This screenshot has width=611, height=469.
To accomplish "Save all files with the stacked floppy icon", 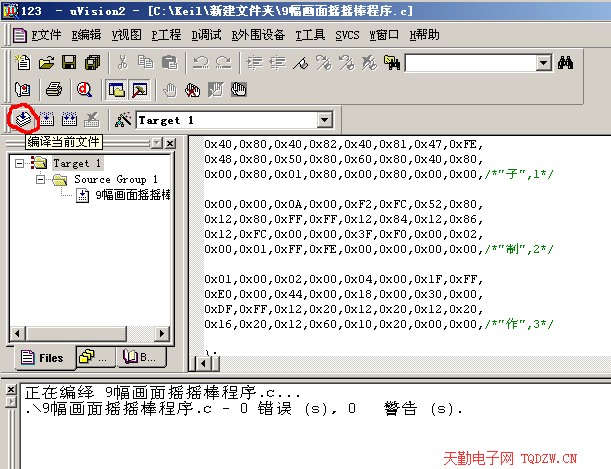I will (x=92, y=62).
